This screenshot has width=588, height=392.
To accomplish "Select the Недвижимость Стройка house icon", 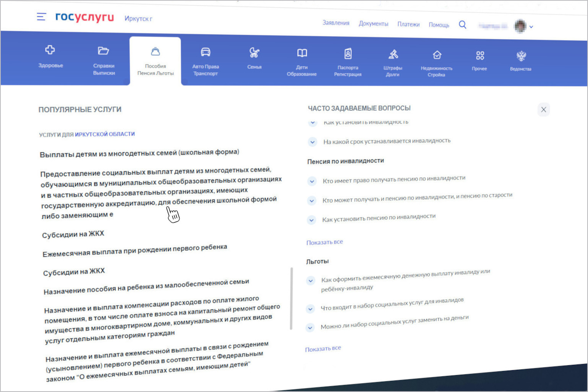I will coord(437,55).
